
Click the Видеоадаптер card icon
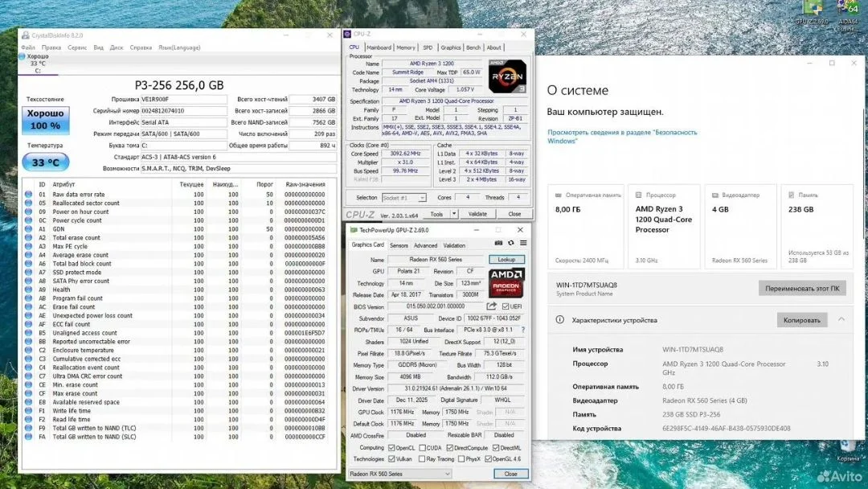[x=714, y=195]
